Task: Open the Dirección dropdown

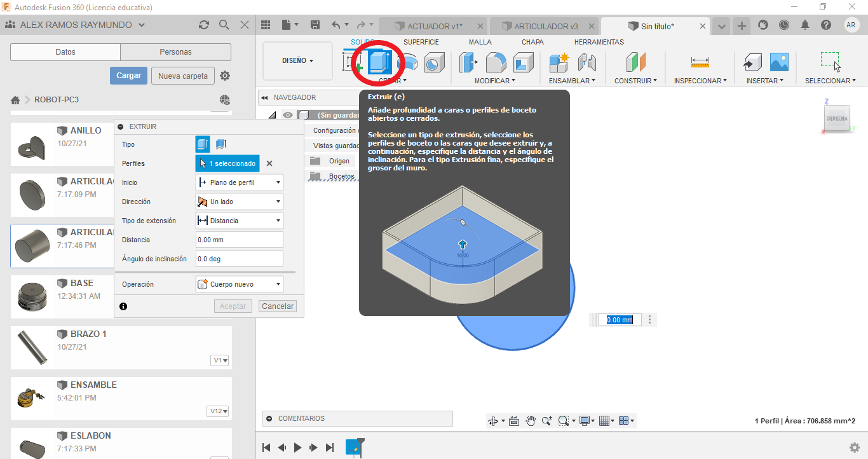Action: tap(239, 202)
